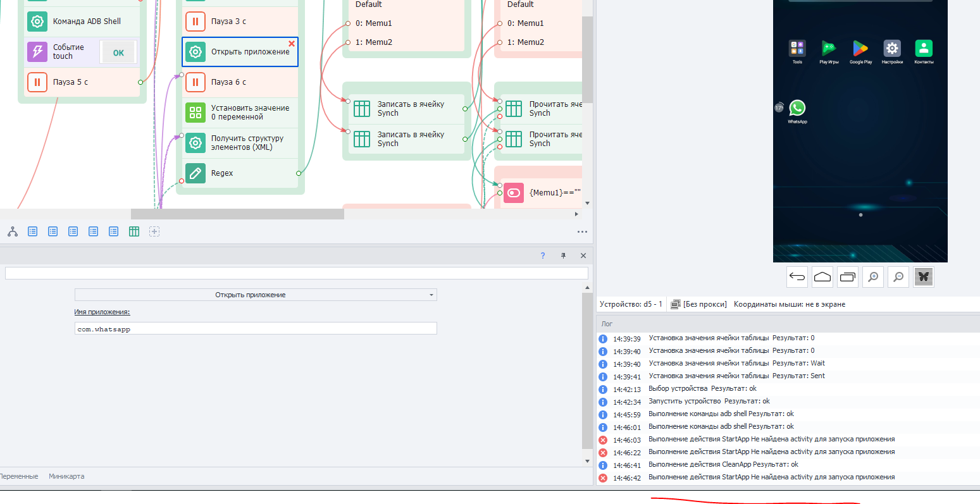The image size is (980, 504).
Task: Click the recent apps button below emulator
Action: point(848,276)
